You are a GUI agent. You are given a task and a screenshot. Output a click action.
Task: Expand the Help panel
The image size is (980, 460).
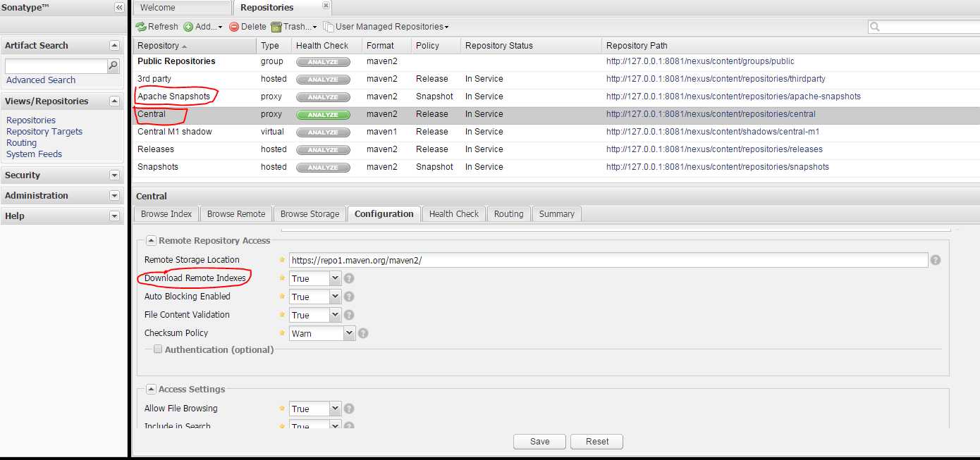[114, 216]
